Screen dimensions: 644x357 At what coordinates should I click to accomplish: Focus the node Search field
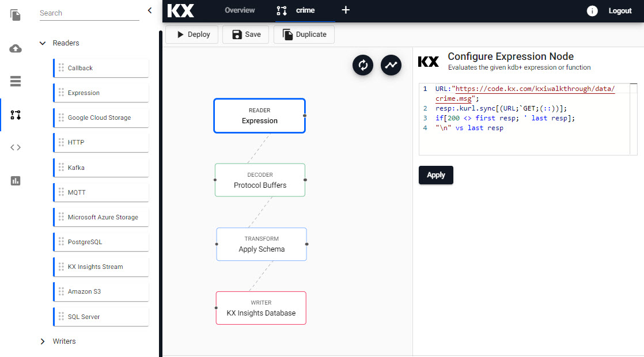point(89,13)
